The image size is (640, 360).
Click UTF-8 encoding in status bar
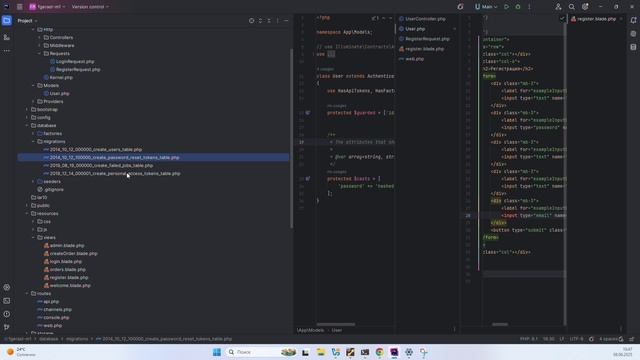pos(576,339)
